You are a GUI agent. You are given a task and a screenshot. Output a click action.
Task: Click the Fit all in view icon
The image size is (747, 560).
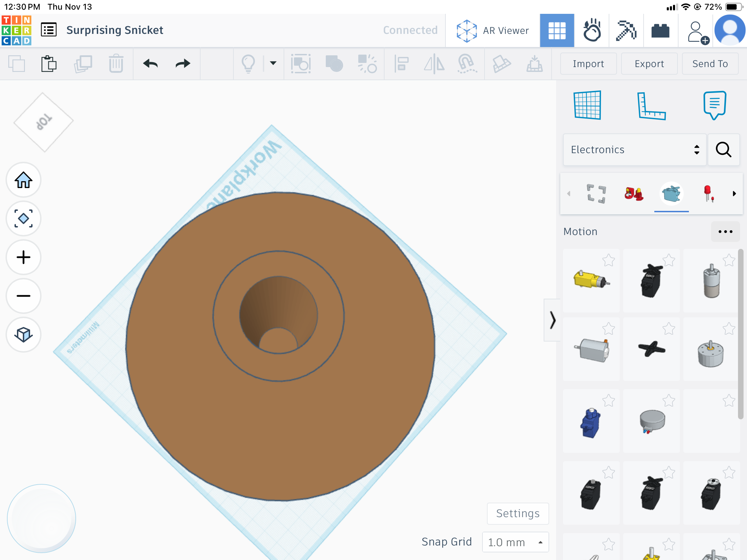point(24,219)
